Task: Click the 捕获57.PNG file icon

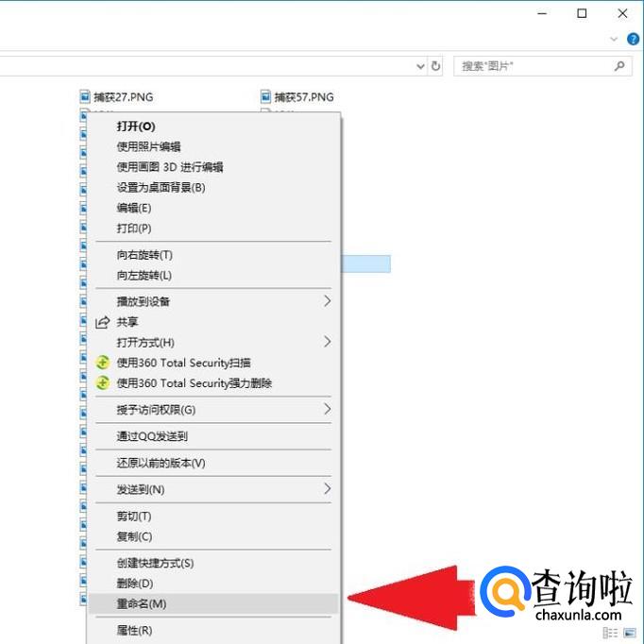Action: (265, 97)
